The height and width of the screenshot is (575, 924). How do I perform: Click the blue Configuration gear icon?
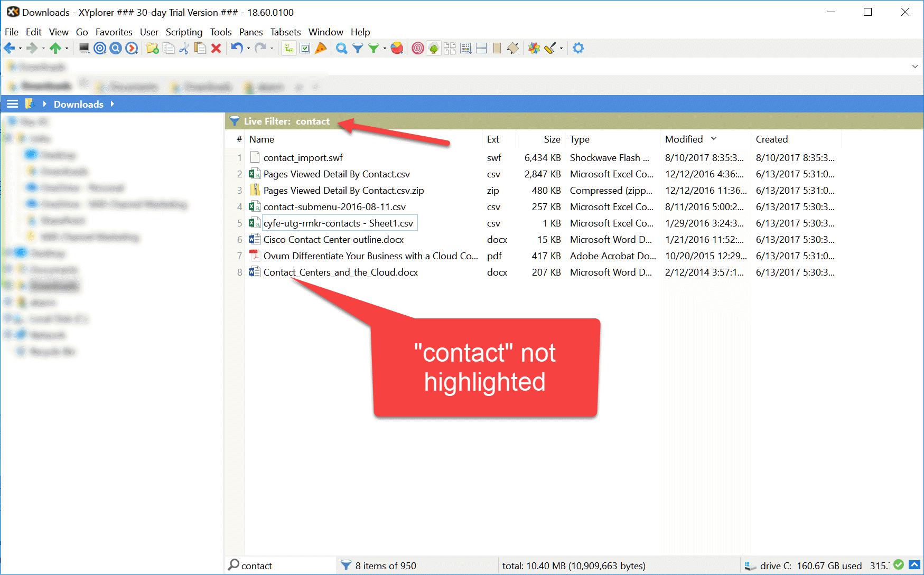coord(578,49)
